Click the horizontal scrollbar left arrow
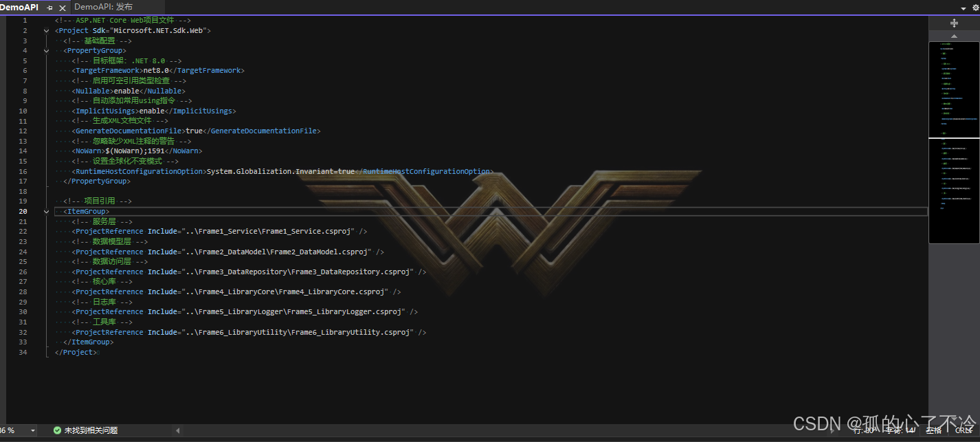Image resolution: width=980 pixels, height=442 pixels. coord(178,430)
